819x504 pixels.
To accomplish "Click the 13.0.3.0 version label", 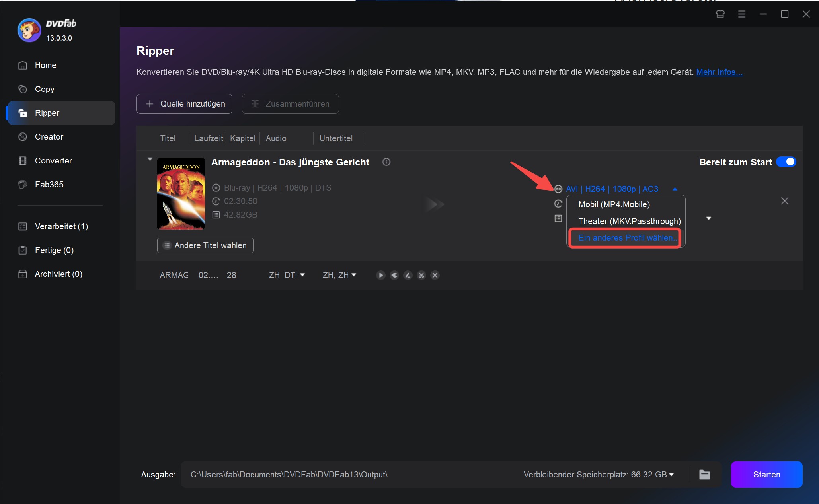I will point(59,38).
